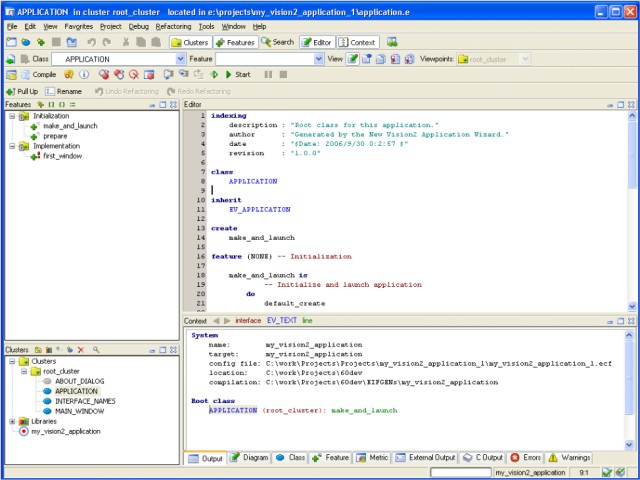Click the Compile button in toolbar

(x=38, y=74)
